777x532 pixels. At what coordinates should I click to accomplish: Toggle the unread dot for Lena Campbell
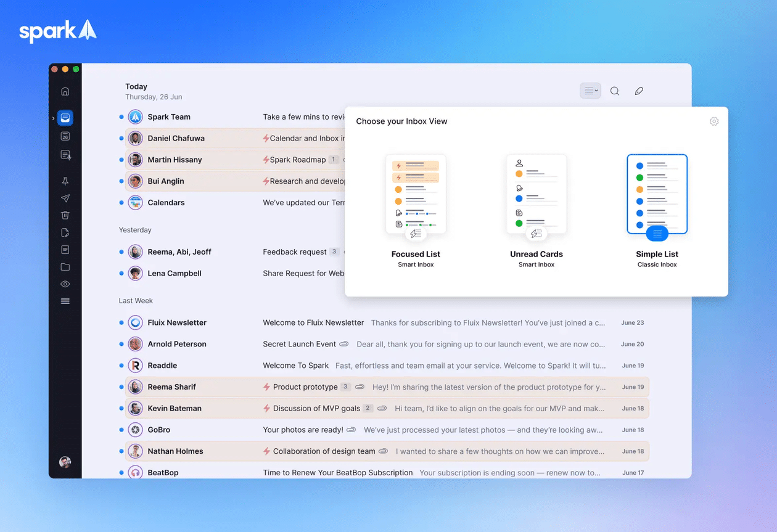coord(121,273)
